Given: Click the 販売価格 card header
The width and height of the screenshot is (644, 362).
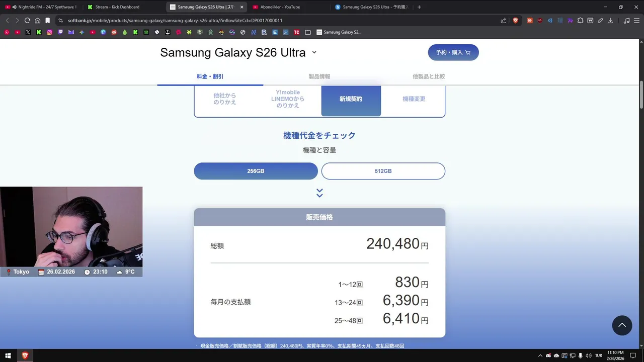Looking at the screenshot, I should point(319,217).
